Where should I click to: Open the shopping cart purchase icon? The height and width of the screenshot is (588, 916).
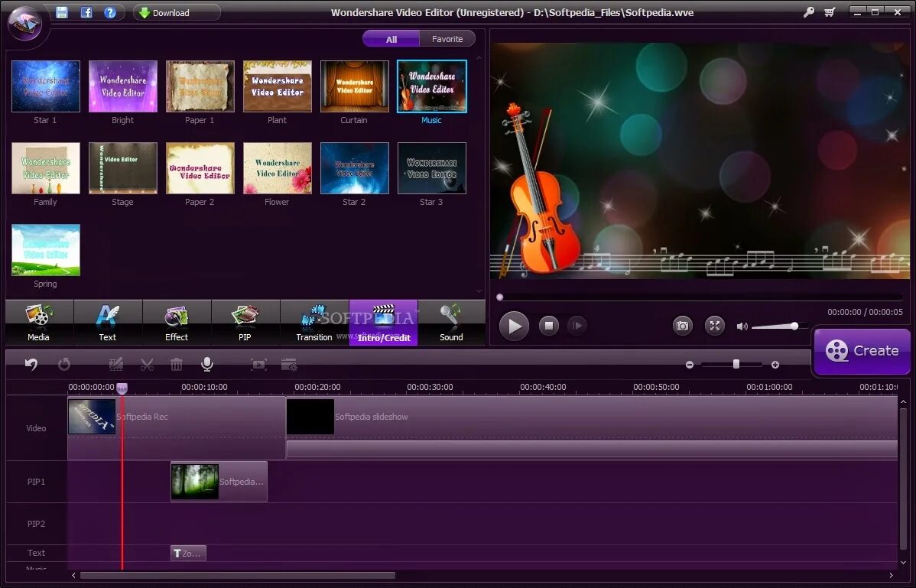coord(830,11)
